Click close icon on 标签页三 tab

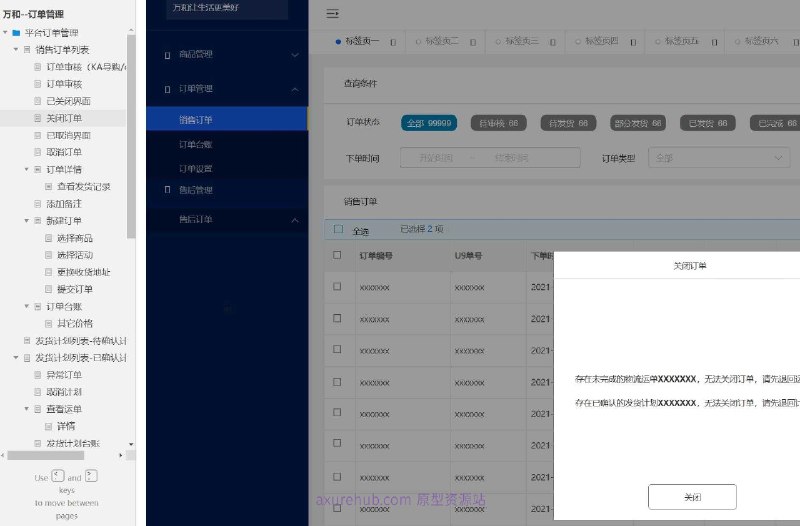(553, 42)
